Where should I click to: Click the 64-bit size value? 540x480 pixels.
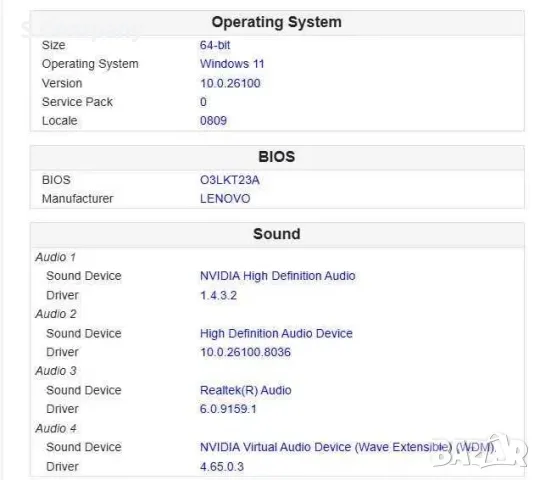(x=215, y=45)
